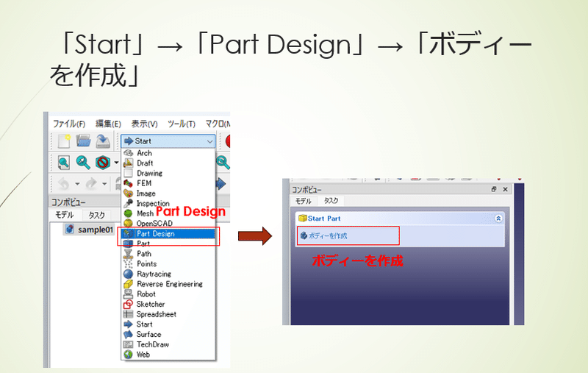The width and height of the screenshot is (588, 373).
Task: Click the new document icon
Action: 64,141
